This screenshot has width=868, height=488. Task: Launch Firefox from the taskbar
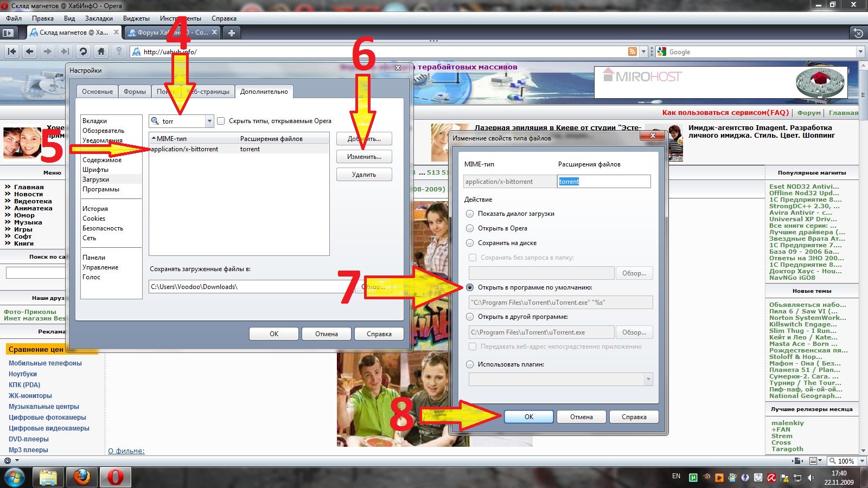(x=82, y=477)
